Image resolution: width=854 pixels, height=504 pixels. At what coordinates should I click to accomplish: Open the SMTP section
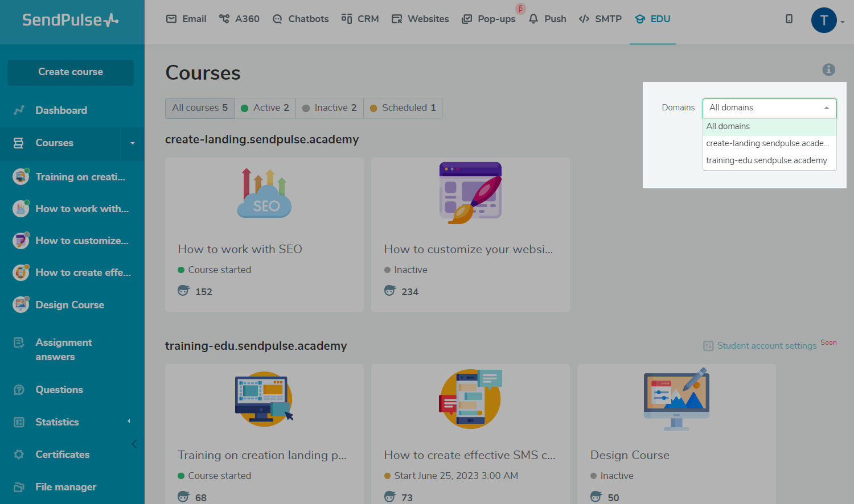tap(600, 19)
